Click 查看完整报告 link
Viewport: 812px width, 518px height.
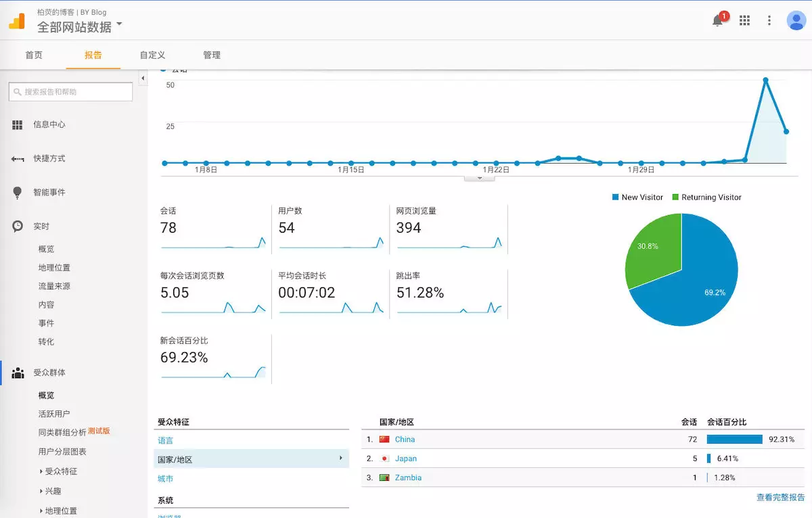point(780,497)
